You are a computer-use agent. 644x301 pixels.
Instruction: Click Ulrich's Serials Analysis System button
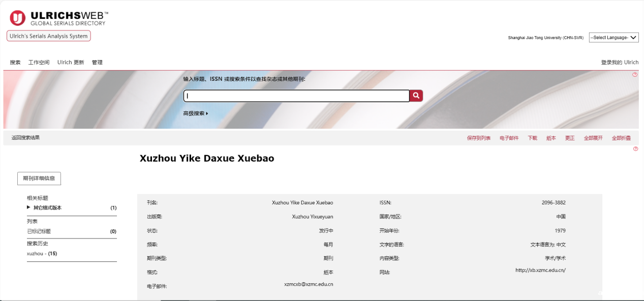click(49, 36)
